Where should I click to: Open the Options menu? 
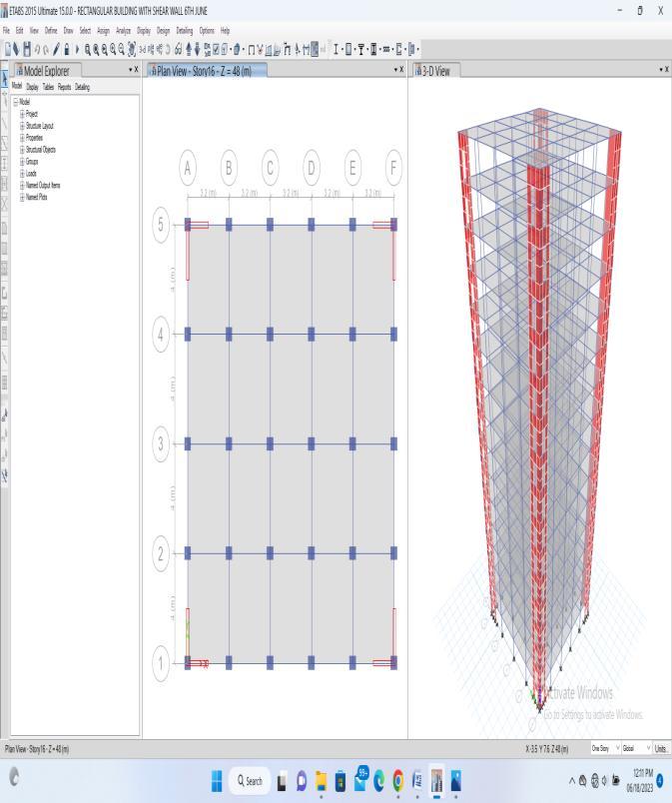[207, 31]
